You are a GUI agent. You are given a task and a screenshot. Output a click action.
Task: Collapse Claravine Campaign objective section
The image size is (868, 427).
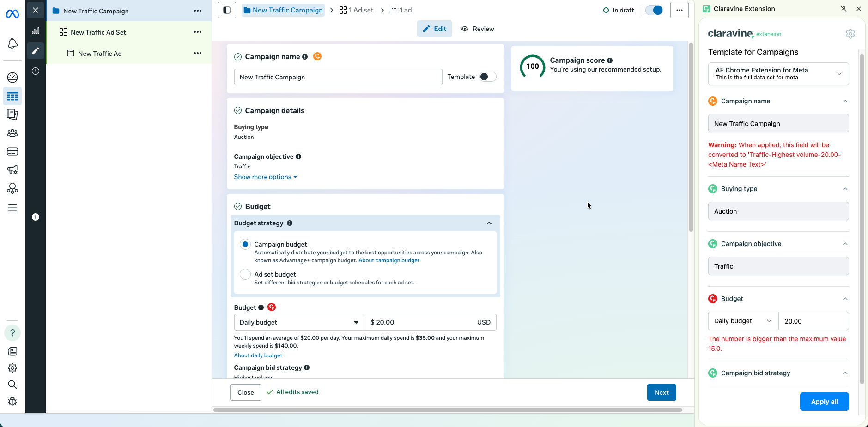[845, 244]
